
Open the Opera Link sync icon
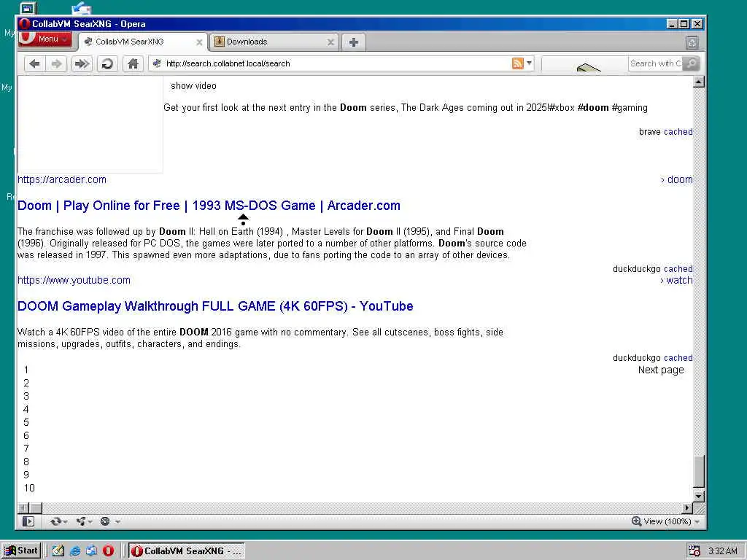click(55, 521)
